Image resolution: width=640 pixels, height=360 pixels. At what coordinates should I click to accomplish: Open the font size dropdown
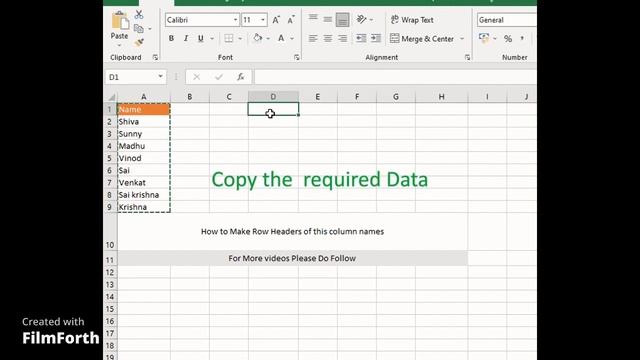point(263,20)
